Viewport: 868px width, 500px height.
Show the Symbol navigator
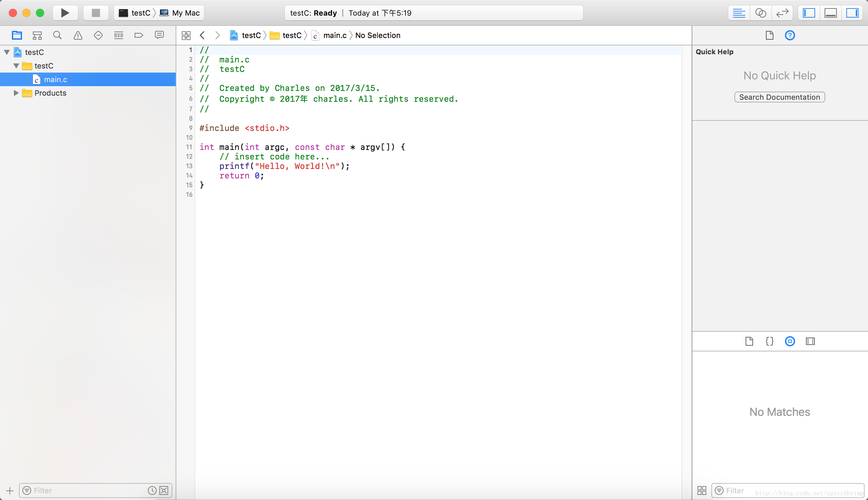click(x=37, y=35)
